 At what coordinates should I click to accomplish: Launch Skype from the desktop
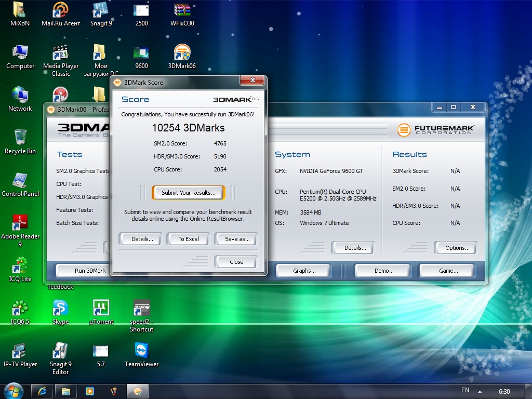[60, 313]
